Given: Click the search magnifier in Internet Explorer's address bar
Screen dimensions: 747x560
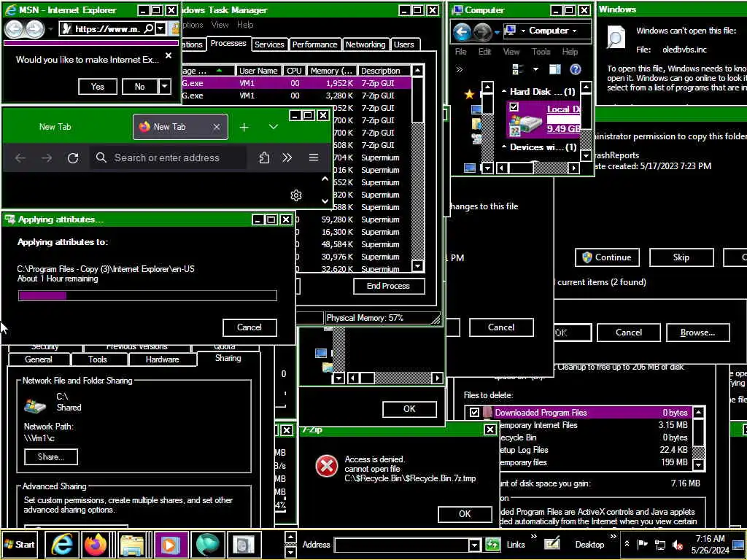Looking at the screenshot, I should click(x=148, y=29).
